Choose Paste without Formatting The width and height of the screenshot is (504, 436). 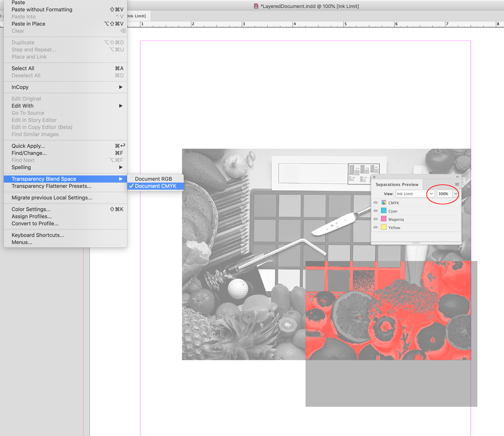tap(65, 10)
